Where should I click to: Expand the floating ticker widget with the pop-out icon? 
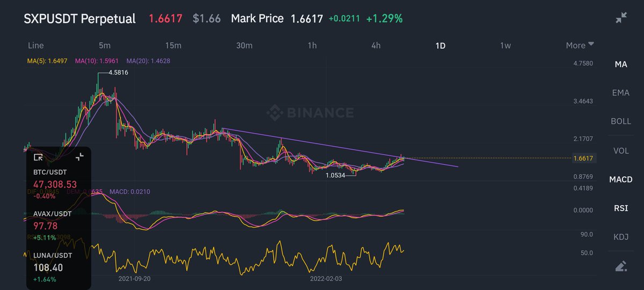pos(38,157)
